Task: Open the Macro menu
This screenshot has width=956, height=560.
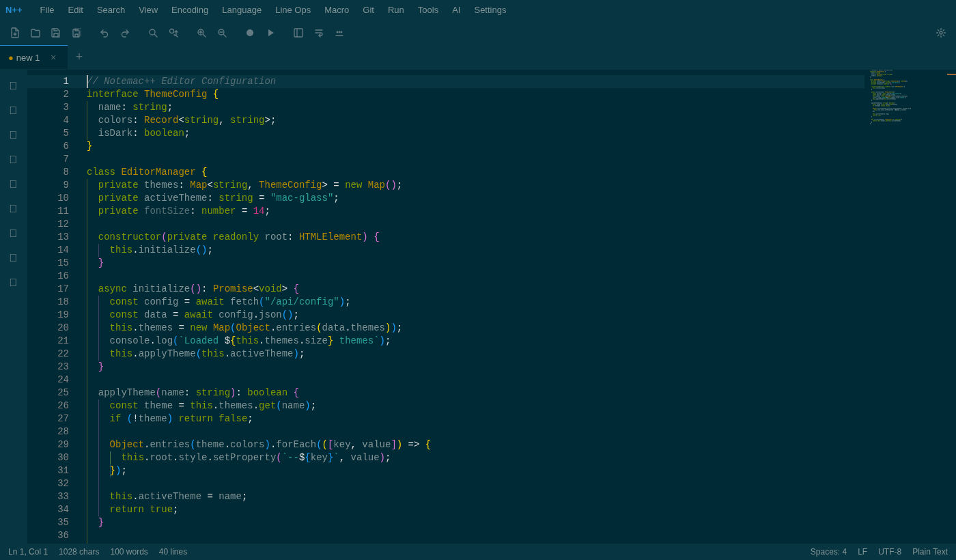Action: click(337, 10)
